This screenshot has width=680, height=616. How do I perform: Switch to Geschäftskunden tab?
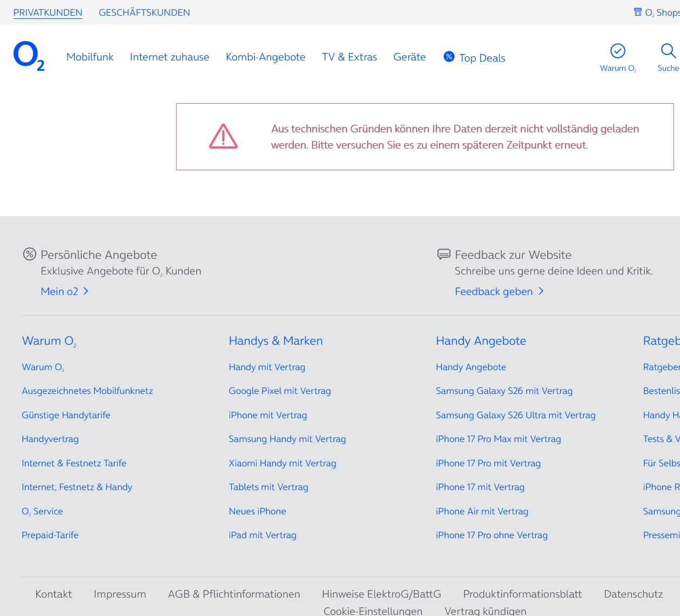pos(144,12)
